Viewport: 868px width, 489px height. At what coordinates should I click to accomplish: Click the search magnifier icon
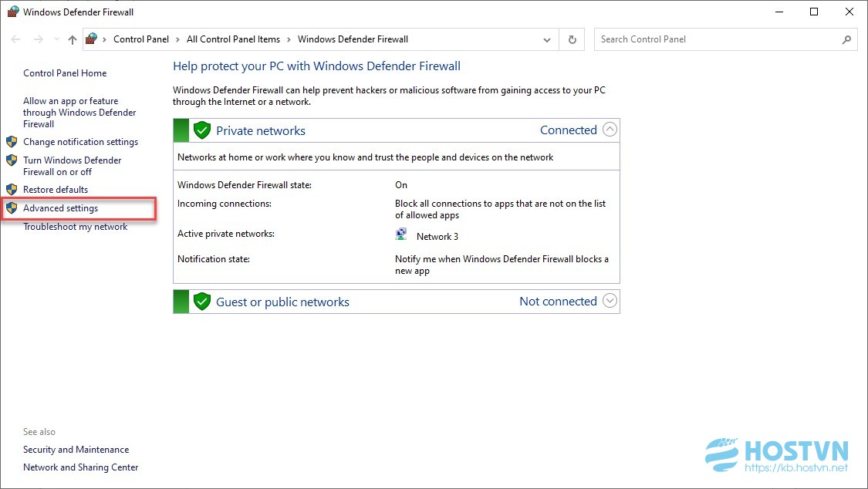(x=846, y=39)
